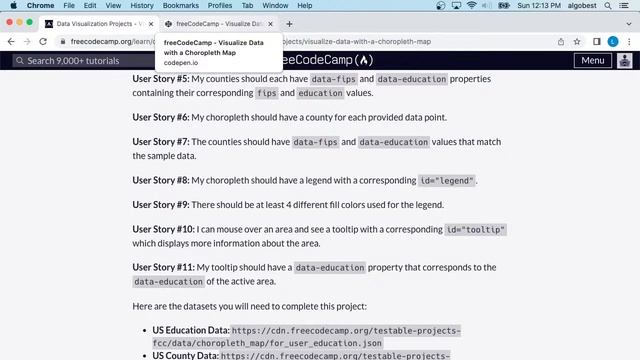This screenshot has height=360, width=640.
Task: Switch to the Data Visualization Projects tab
Action: pos(99,24)
